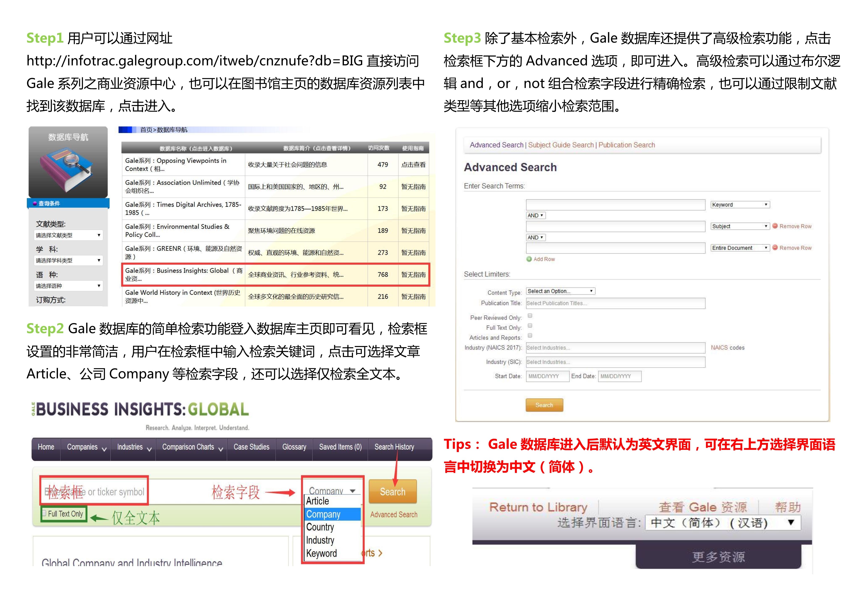Open the Case Studies menu item
This screenshot has width=868, height=614.
[251, 447]
